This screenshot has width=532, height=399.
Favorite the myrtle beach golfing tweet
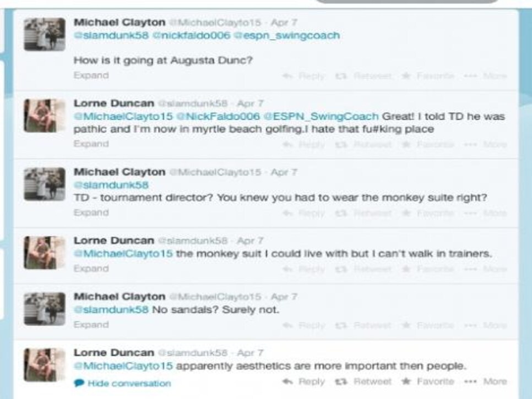click(427, 144)
